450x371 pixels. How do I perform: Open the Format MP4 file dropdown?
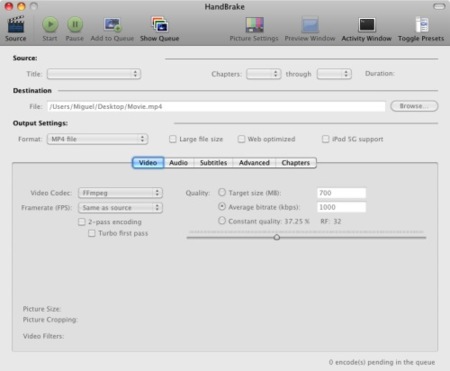(x=98, y=139)
